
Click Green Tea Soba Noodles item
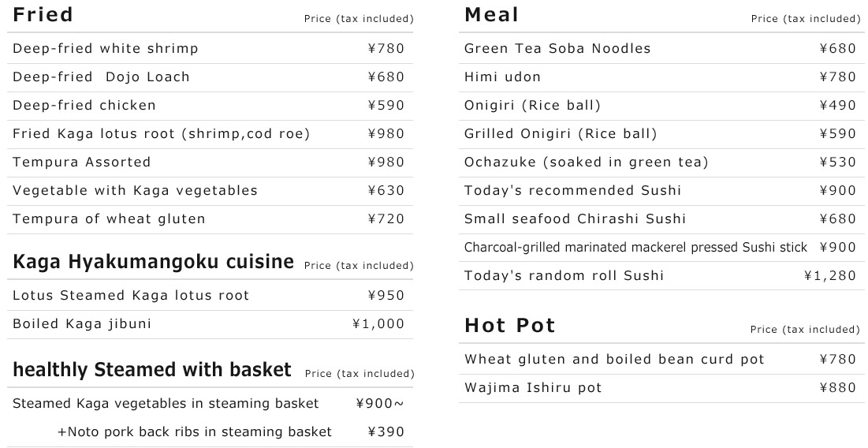(x=557, y=49)
